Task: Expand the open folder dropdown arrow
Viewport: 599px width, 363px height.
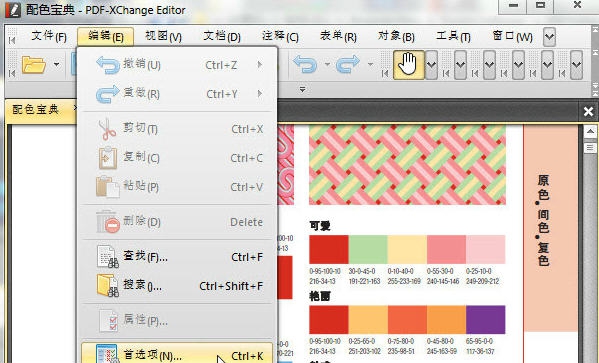Action: pos(57,64)
